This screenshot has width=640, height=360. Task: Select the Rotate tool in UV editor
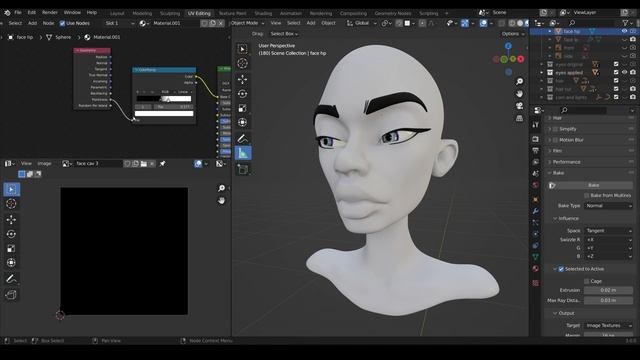pos(11,234)
